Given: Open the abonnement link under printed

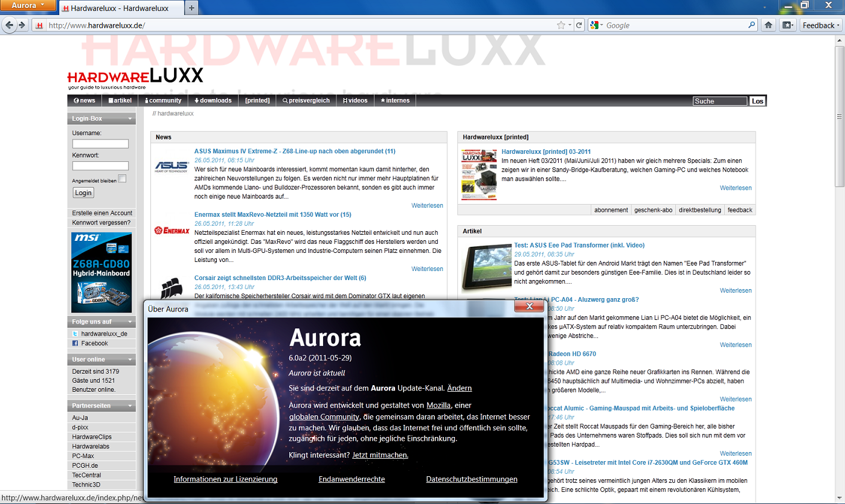Looking at the screenshot, I should pos(611,210).
